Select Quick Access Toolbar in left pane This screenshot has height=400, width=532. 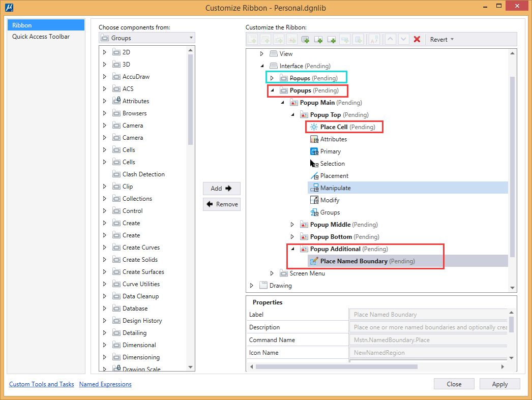pos(46,37)
